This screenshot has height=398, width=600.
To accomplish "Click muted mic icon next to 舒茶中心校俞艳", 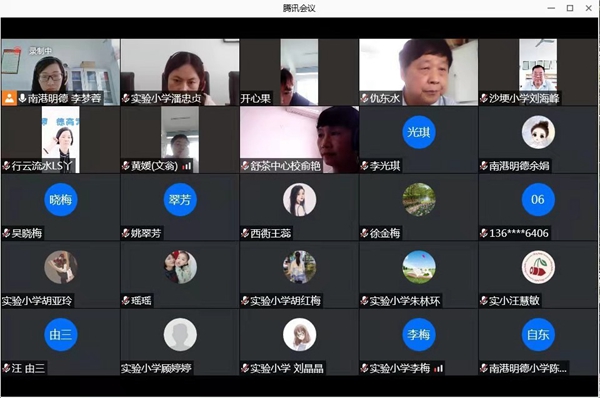I will (245, 166).
